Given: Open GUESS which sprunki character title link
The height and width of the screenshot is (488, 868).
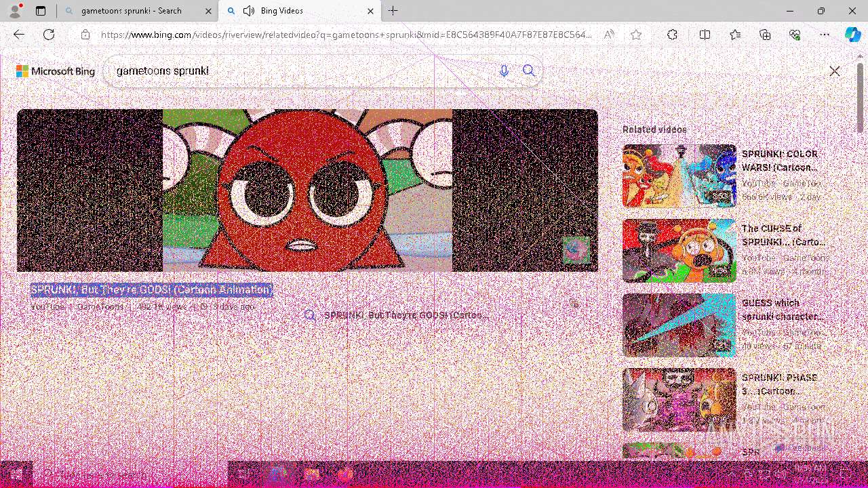Looking at the screenshot, I should [783, 310].
